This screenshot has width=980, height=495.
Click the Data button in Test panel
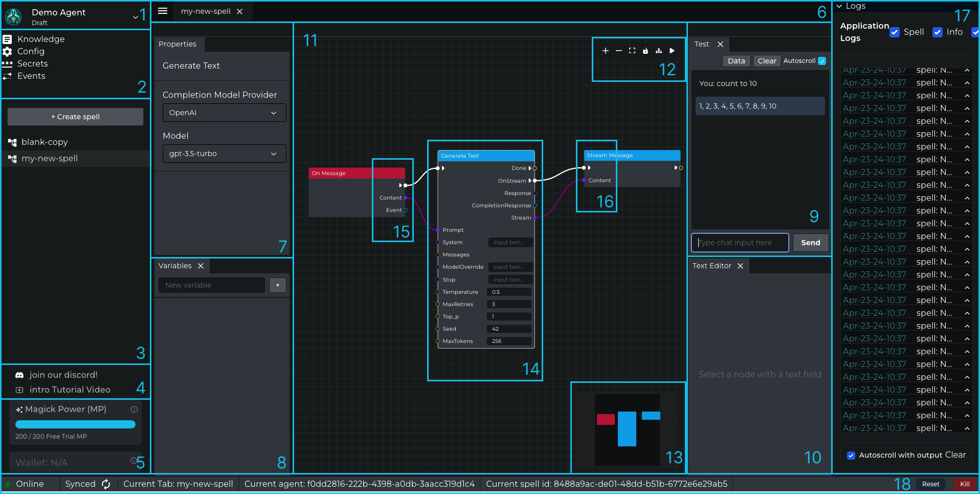pos(736,61)
